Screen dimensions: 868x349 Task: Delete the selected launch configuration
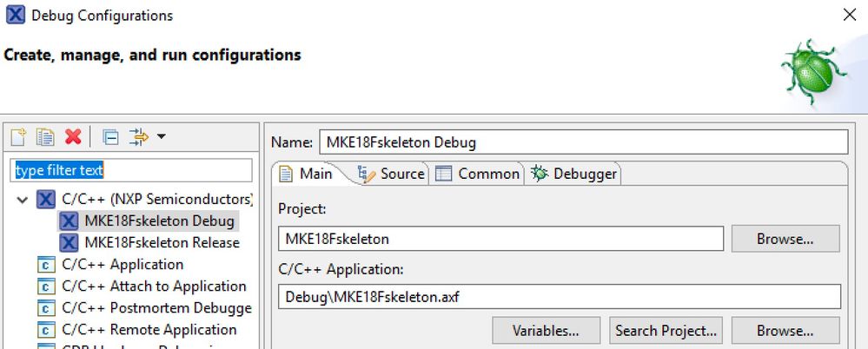click(x=73, y=137)
